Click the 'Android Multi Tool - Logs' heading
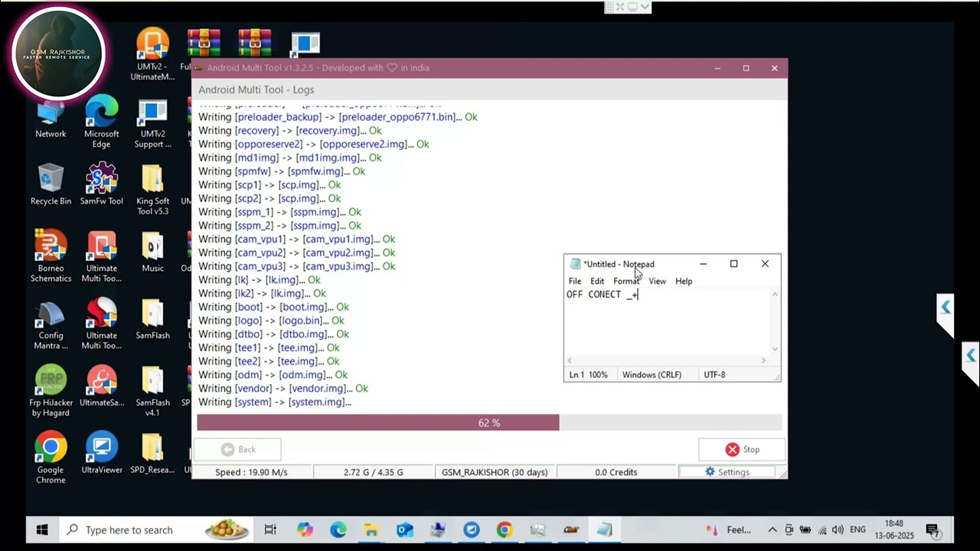The image size is (980, 551). tap(256, 90)
